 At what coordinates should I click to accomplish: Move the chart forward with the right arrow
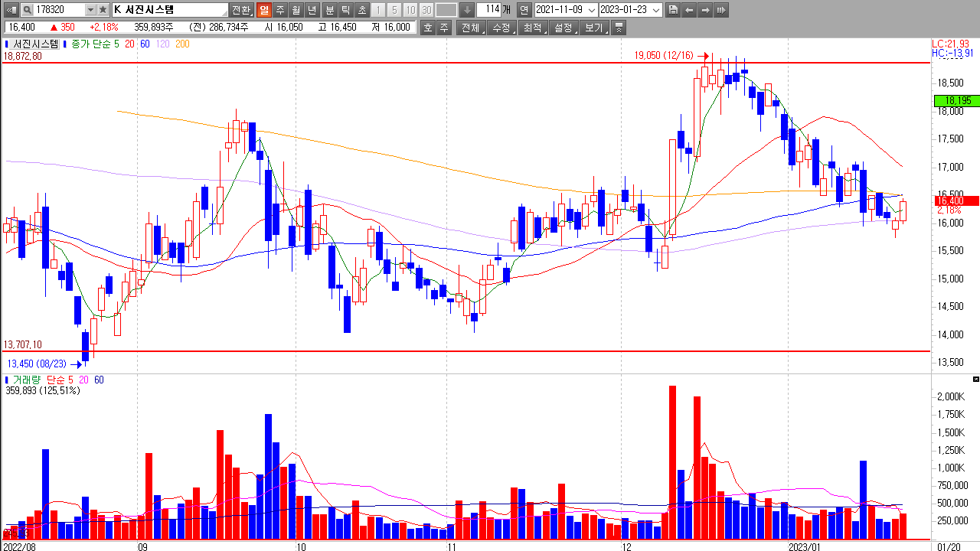705,10
